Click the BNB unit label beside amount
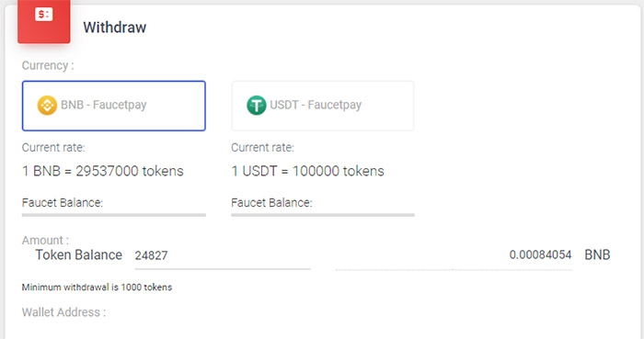 click(x=597, y=255)
